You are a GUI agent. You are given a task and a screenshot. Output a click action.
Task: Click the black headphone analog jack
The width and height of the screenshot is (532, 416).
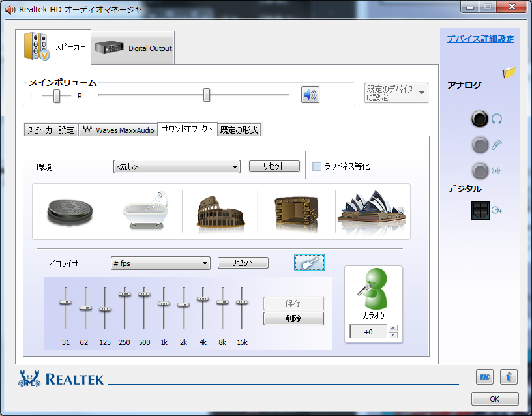pos(480,119)
